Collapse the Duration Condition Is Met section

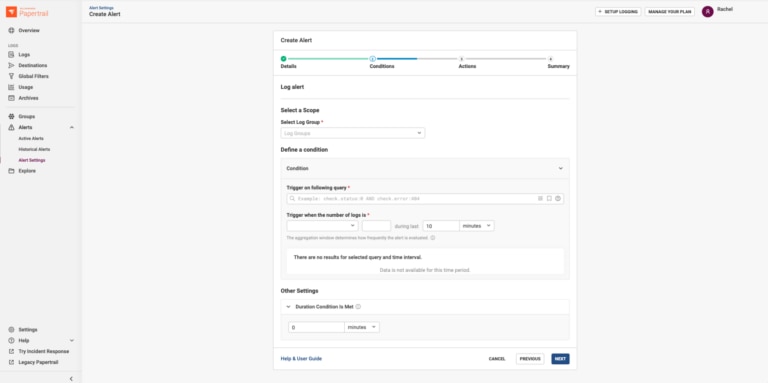(x=288, y=307)
